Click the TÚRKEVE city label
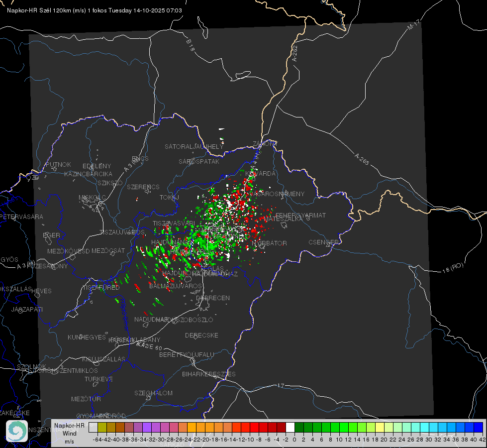 click(98, 379)
